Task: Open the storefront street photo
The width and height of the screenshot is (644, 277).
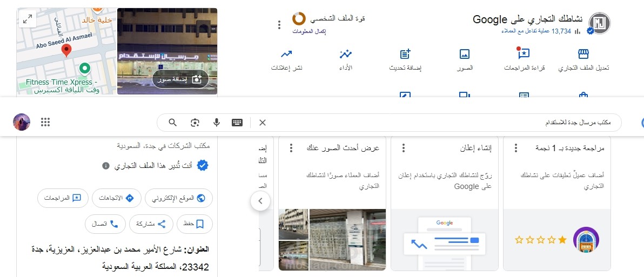Action: [x=167, y=51]
